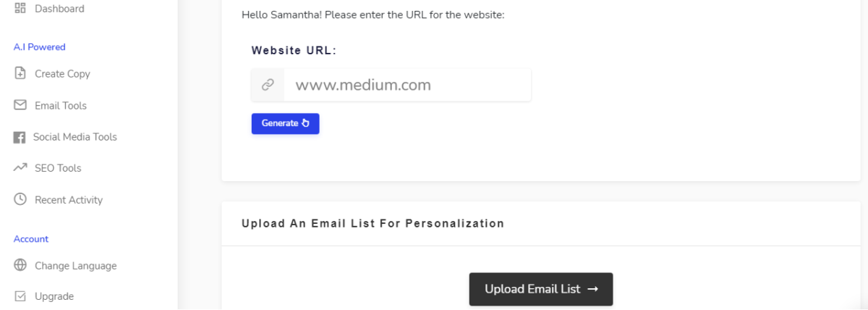Open the Upgrade account option
Screen dimensions: 868x310
click(x=54, y=296)
